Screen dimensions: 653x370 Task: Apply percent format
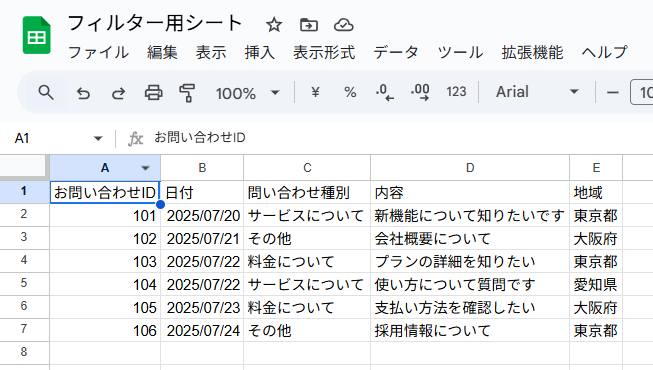click(x=350, y=92)
